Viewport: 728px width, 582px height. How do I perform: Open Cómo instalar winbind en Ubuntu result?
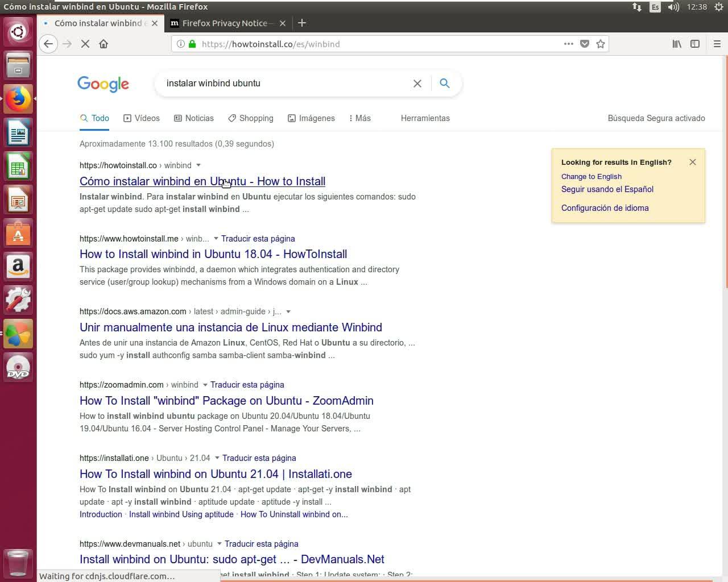tap(202, 181)
